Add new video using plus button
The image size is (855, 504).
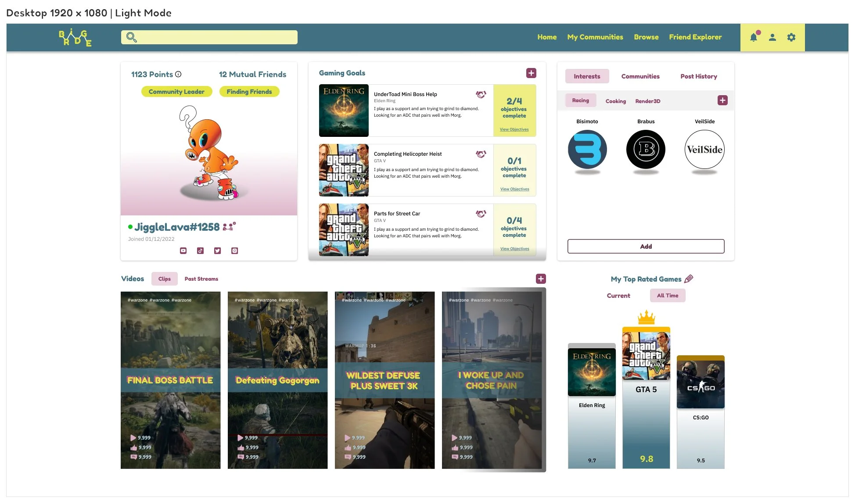coord(541,279)
